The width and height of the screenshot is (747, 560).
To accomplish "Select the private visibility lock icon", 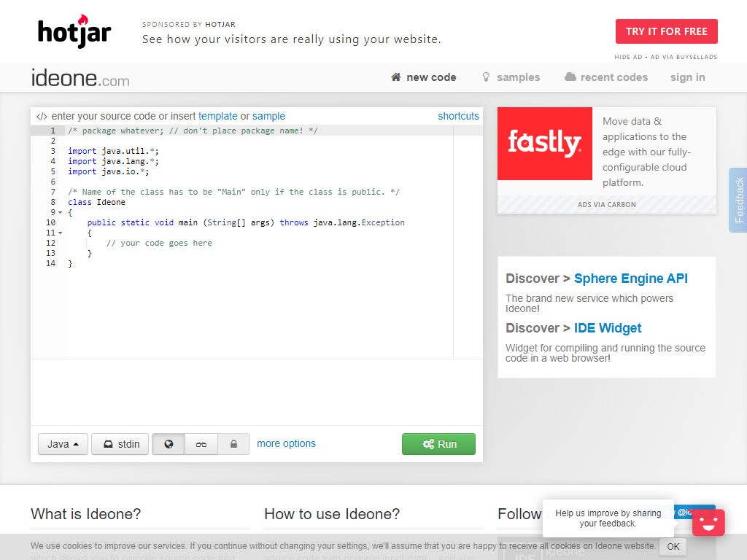I will pos(233,444).
